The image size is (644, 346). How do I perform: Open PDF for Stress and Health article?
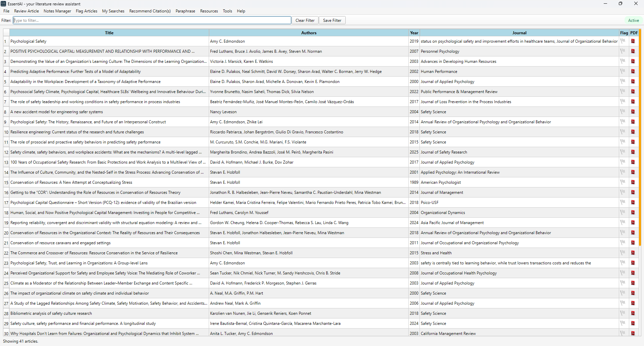[633, 253]
